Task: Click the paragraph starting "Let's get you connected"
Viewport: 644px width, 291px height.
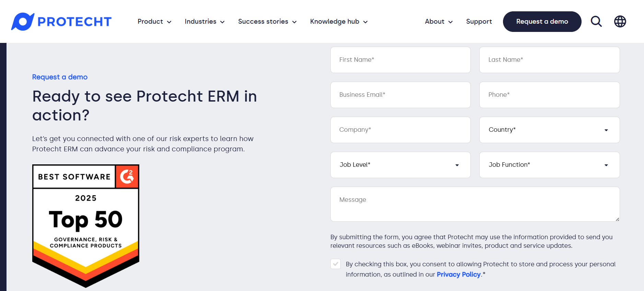Action: 143,144
